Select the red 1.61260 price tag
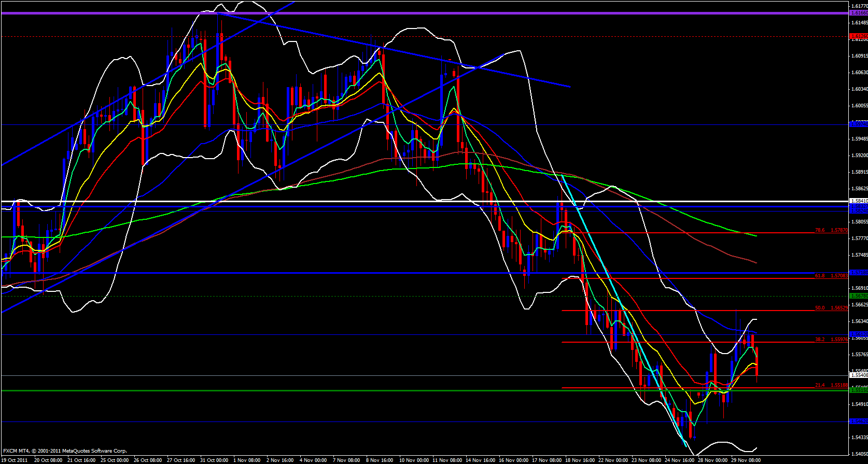The height and width of the screenshot is (464, 868). [858, 36]
